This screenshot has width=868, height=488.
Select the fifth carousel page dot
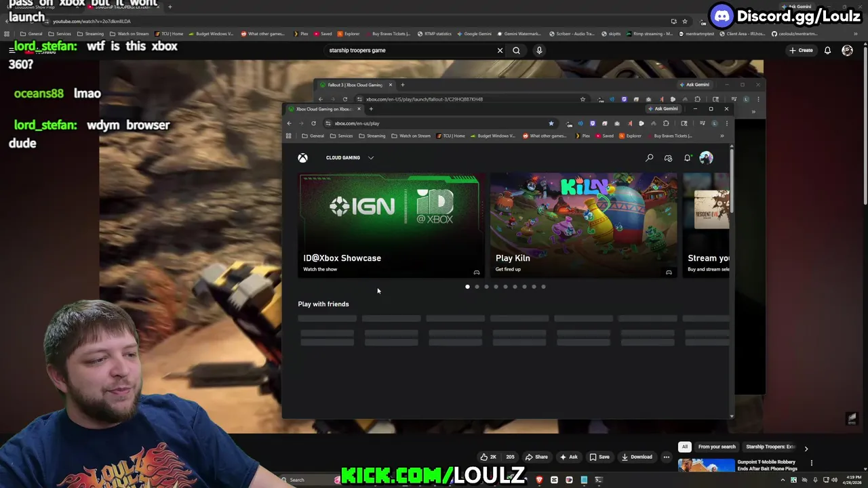(505, 287)
